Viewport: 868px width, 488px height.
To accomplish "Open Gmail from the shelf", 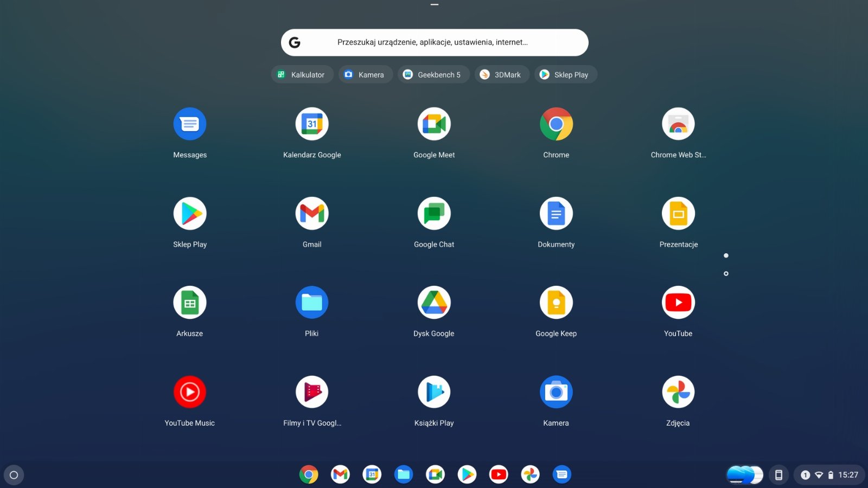I will [x=340, y=474].
